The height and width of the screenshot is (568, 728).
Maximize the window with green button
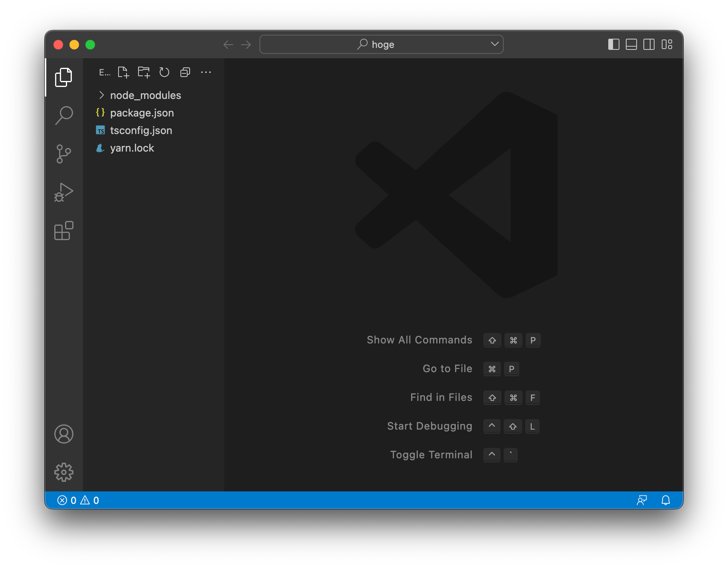(x=90, y=45)
